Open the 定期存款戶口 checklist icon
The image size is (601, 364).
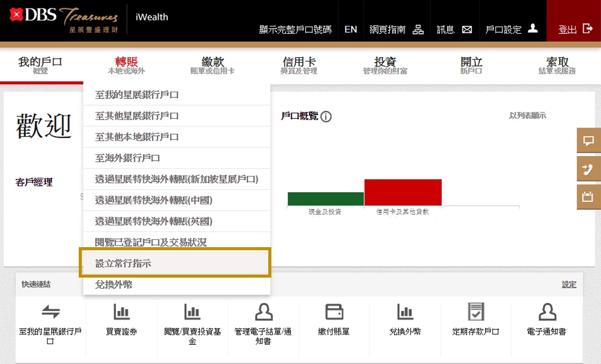(476, 312)
